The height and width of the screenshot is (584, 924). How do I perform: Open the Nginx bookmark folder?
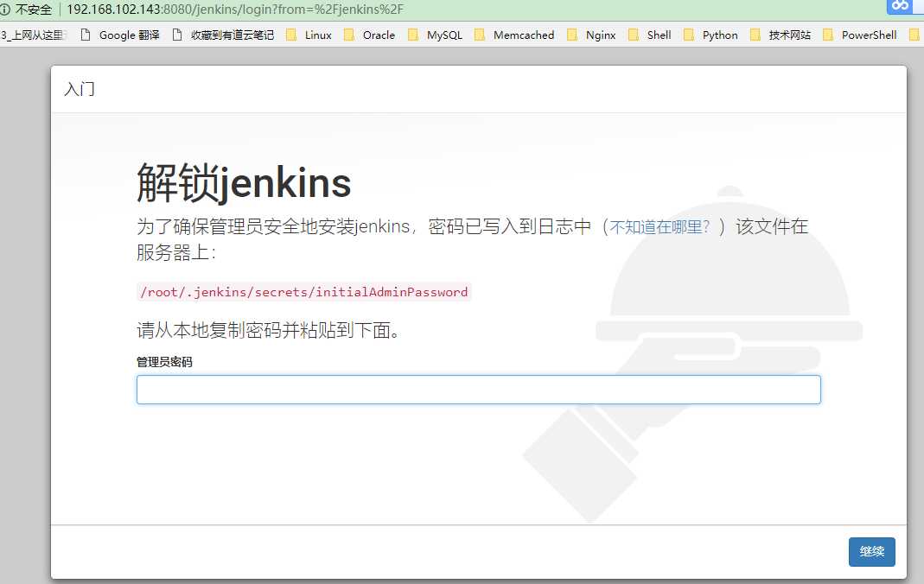coord(591,35)
